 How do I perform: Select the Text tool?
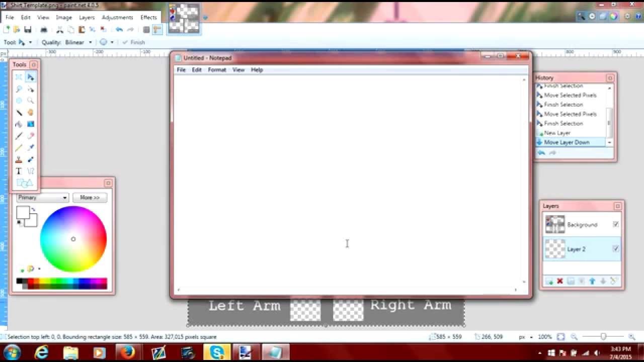click(x=19, y=171)
